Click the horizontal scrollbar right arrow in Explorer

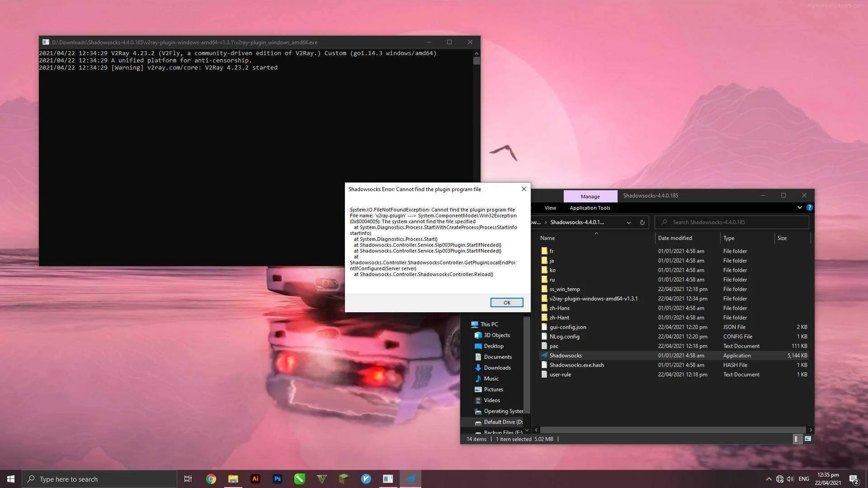pyautogui.click(x=810, y=430)
